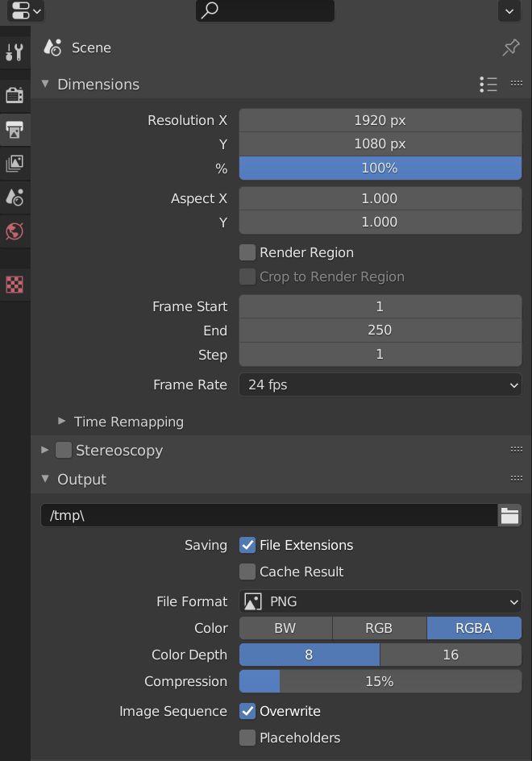Click the Frame Step value field

[380, 354]
